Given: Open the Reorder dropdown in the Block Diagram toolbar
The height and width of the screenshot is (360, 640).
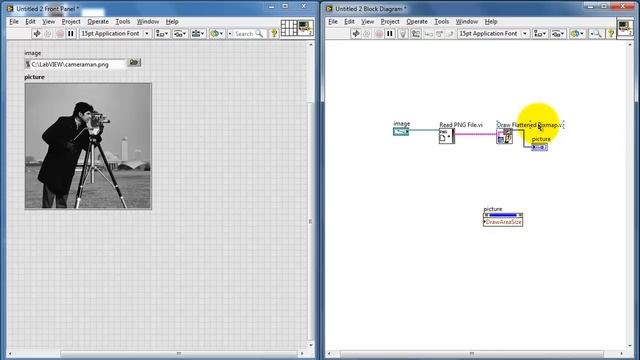Looking at the screenshot, I should coord(578,33).
